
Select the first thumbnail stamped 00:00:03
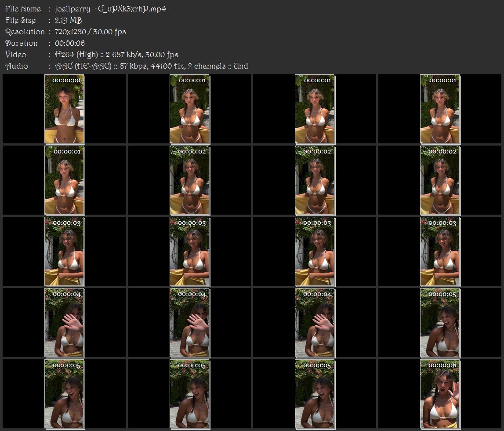point(64,252)
